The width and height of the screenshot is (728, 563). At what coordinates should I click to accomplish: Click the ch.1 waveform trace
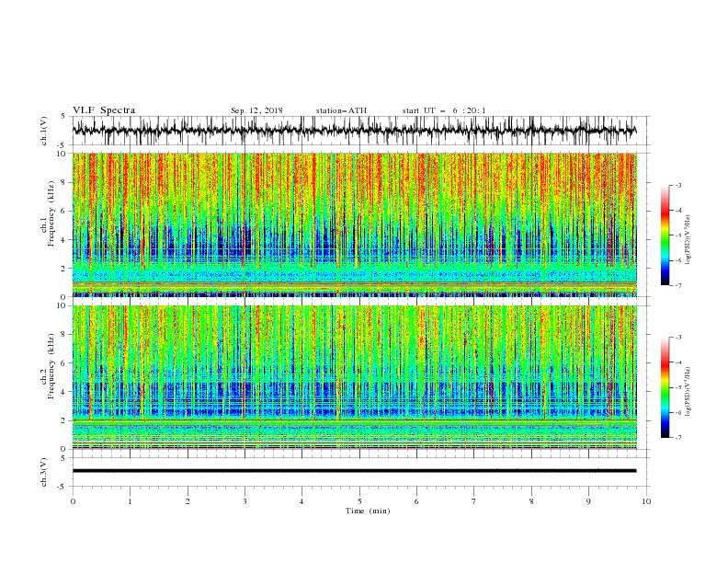354,131
